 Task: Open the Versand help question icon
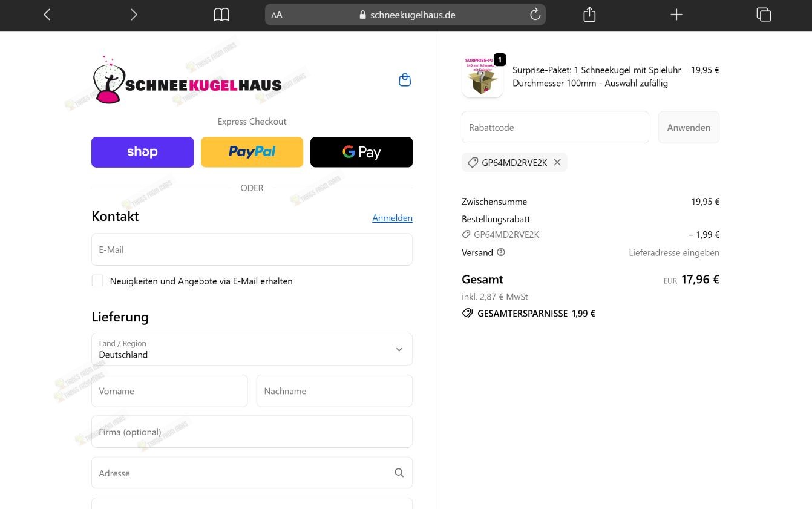pos(501,252)
